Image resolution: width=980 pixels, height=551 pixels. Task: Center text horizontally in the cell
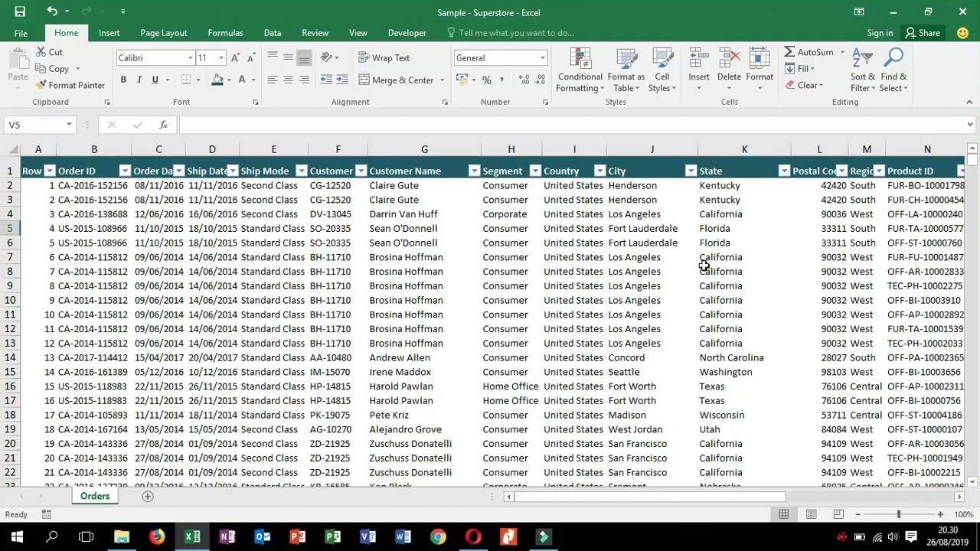[x=288, y=80]
